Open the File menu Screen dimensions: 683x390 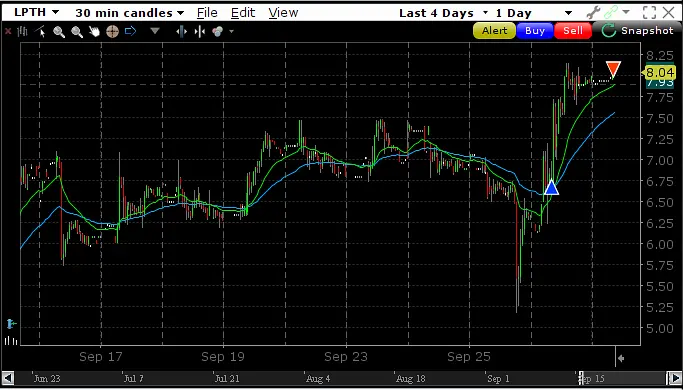point(207,13)
